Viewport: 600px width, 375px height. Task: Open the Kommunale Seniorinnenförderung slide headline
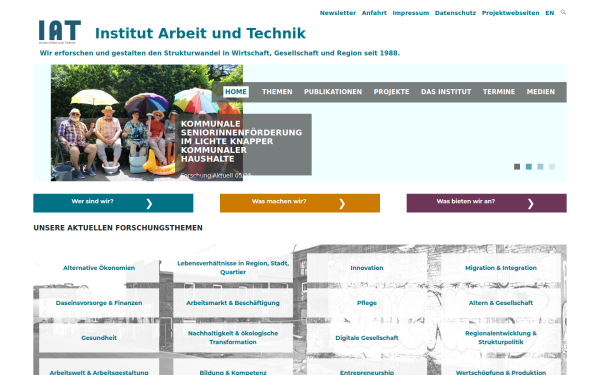[241, 141]
